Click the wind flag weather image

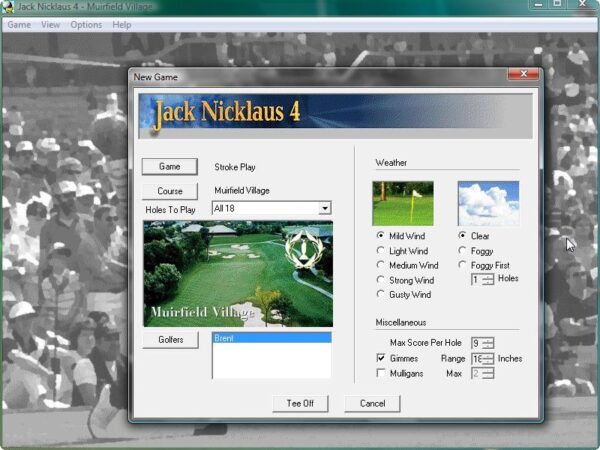(402, 202)
